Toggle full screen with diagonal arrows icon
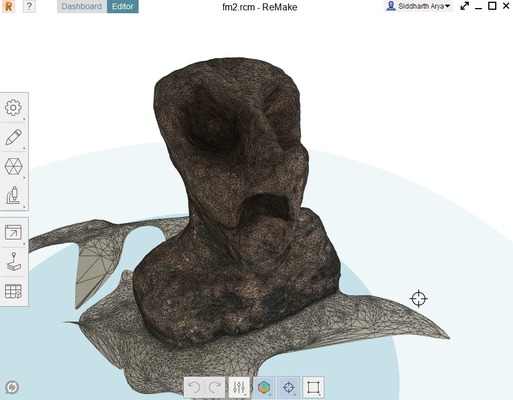The image size is (513, 400). [465, 6]
